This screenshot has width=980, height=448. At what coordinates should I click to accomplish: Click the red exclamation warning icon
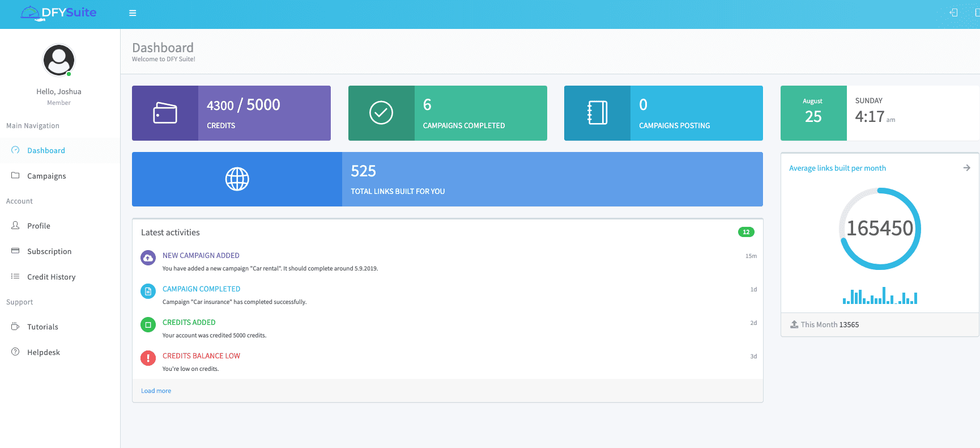(x=148, y=358)
